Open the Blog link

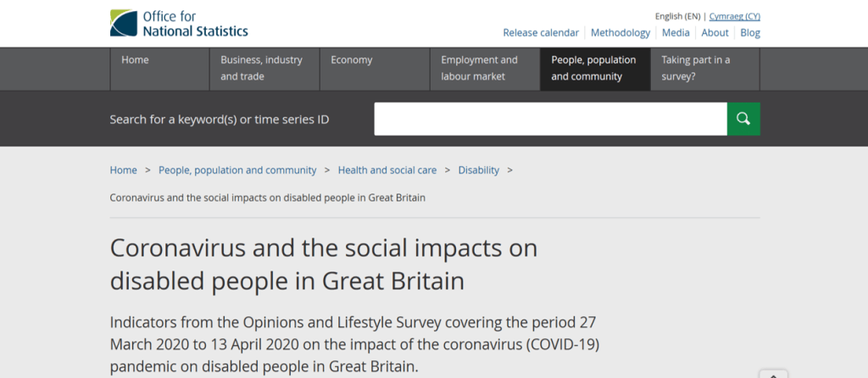(x=750, y=33)
